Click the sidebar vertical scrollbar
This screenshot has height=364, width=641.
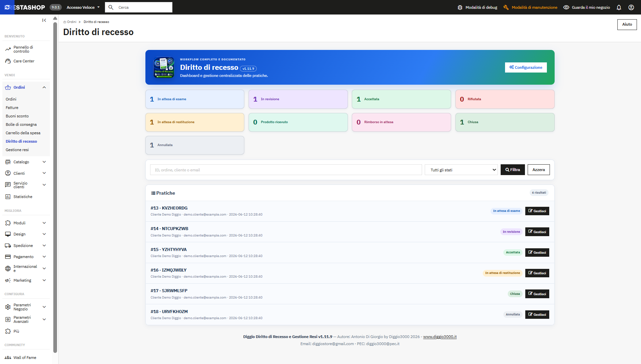point(55,187)
